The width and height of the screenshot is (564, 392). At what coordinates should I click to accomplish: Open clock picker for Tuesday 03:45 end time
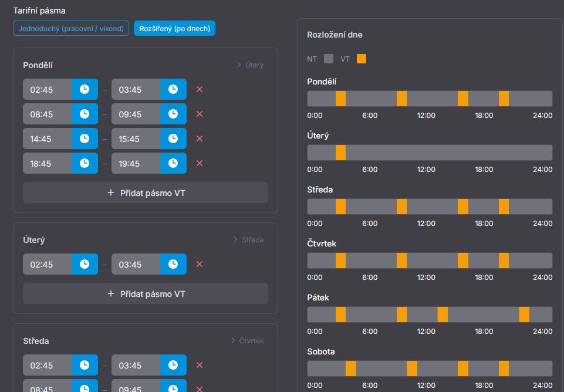tap(173, 265)
